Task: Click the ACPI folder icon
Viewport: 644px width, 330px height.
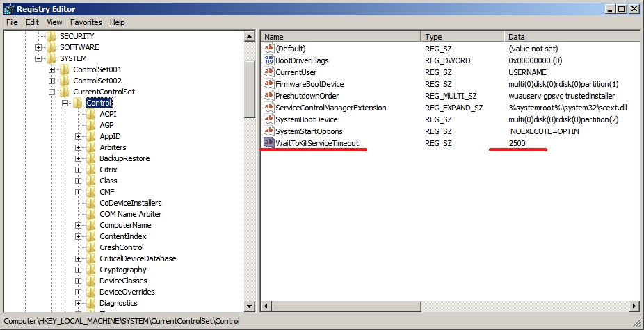Action: click(x=91, y=114)
